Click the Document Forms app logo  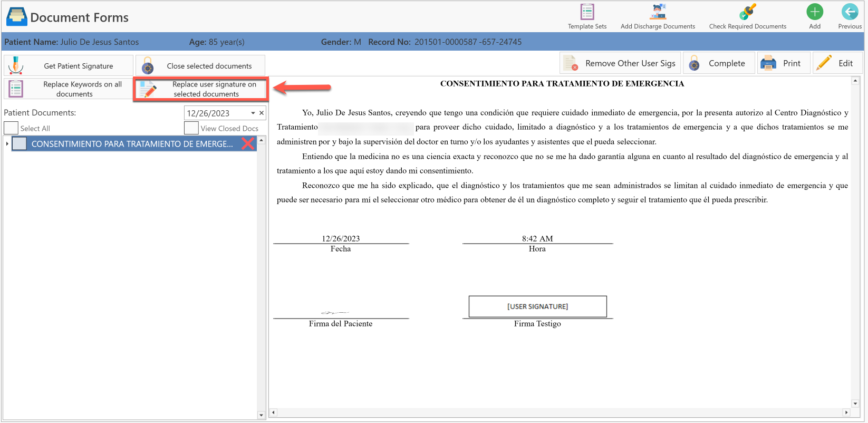(x=16, y=17)
